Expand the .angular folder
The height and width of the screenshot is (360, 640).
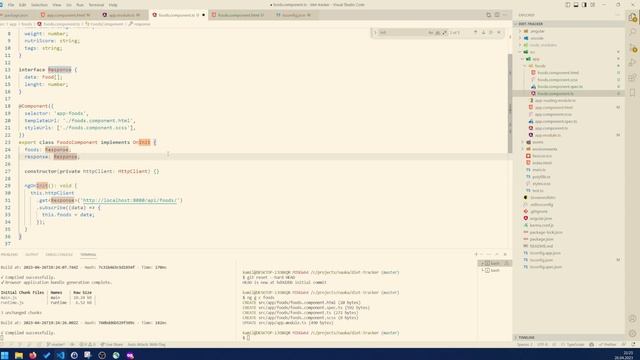[x=569, y=31]
